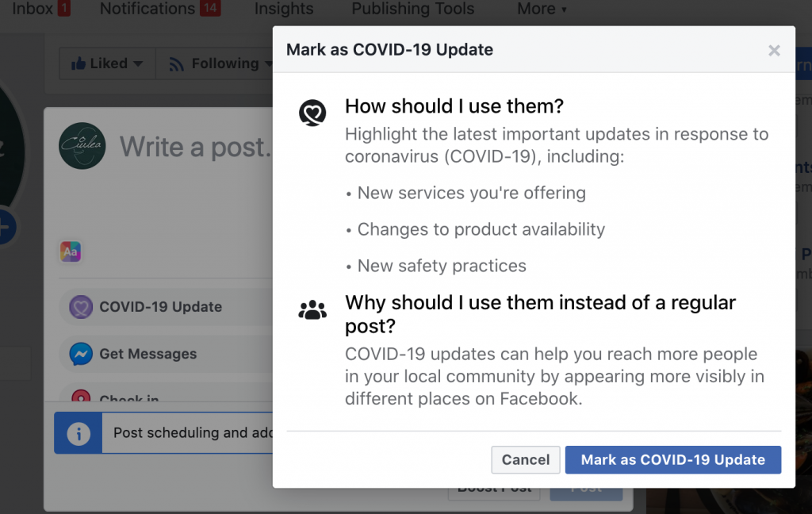812x514 pixels.
Task: Click the blue plus icon at left edge
Action: click(5, 228)
